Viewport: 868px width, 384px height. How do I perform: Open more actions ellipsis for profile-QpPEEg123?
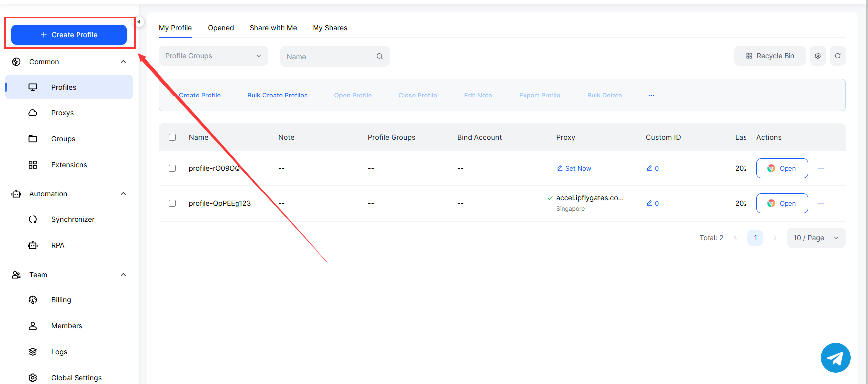point(821,203)
